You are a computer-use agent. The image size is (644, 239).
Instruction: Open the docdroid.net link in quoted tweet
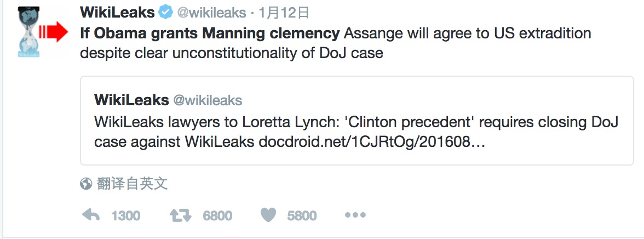(x=372, y=142)
